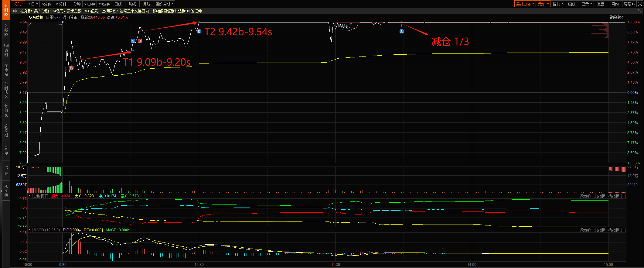Click the S sell marker at 10:30
The width and height of the screenshot is (644, 268).
(x=199, y=32)
